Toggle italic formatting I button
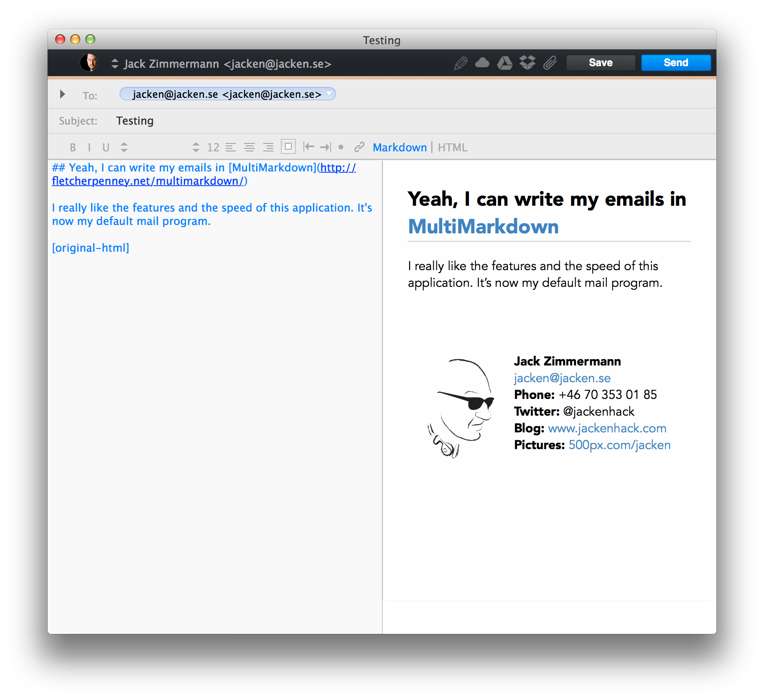764x700 pixels. pos(89,147)
